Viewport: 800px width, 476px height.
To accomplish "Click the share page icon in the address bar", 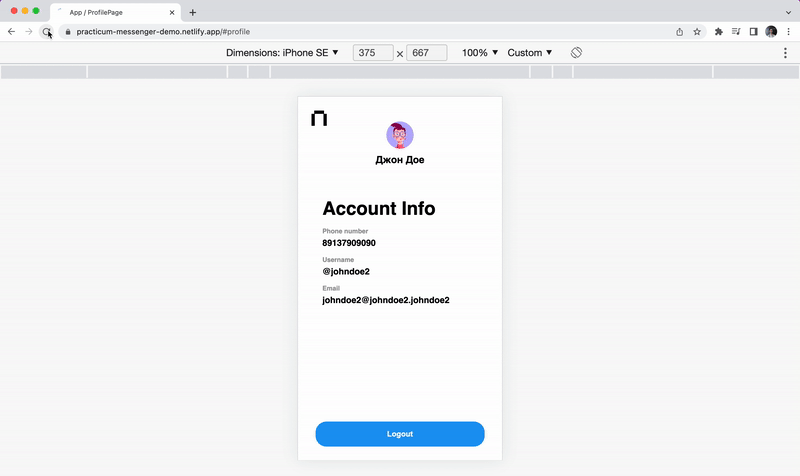I will [x=680, y=32].
